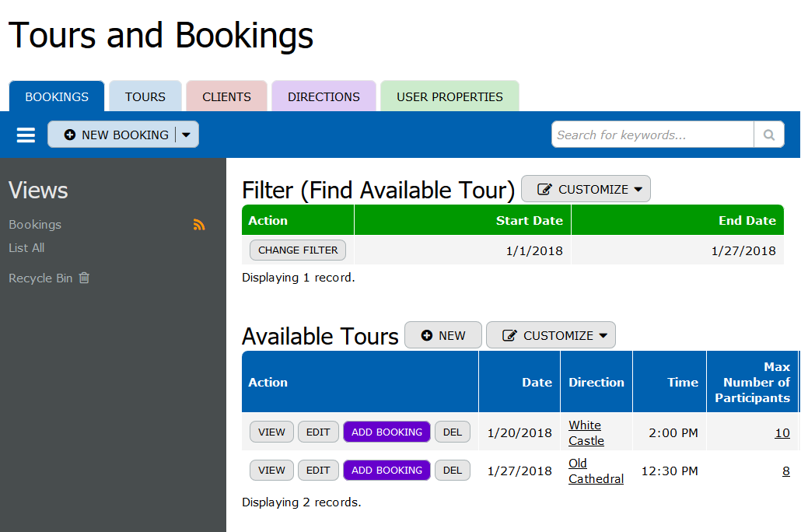
Task: Switch to the Clients tab
Action: tap(226, 97)
